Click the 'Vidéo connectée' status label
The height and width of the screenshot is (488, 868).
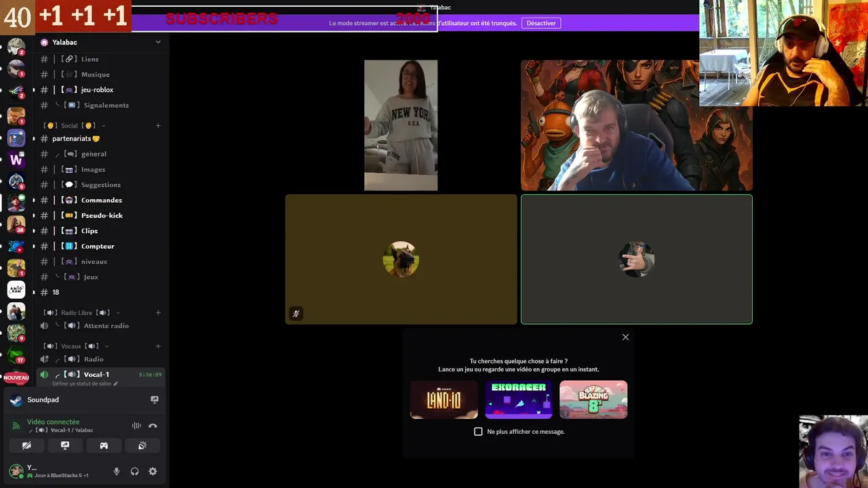(53, 422)
